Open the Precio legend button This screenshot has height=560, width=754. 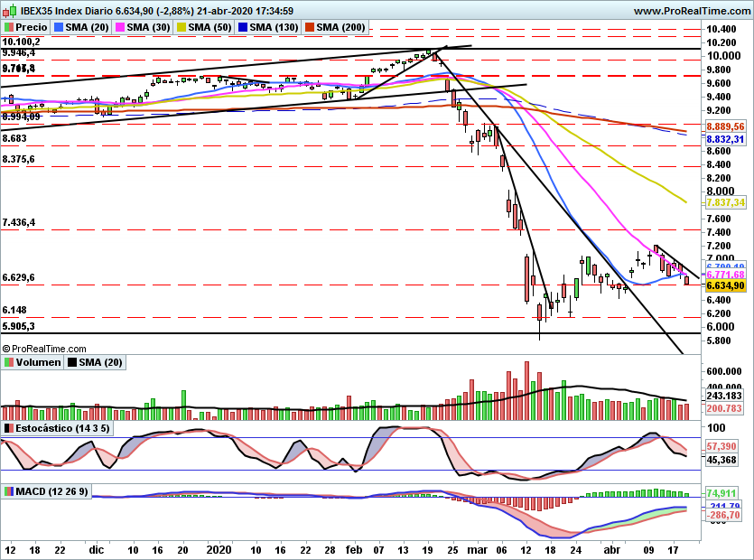(26, 27)
